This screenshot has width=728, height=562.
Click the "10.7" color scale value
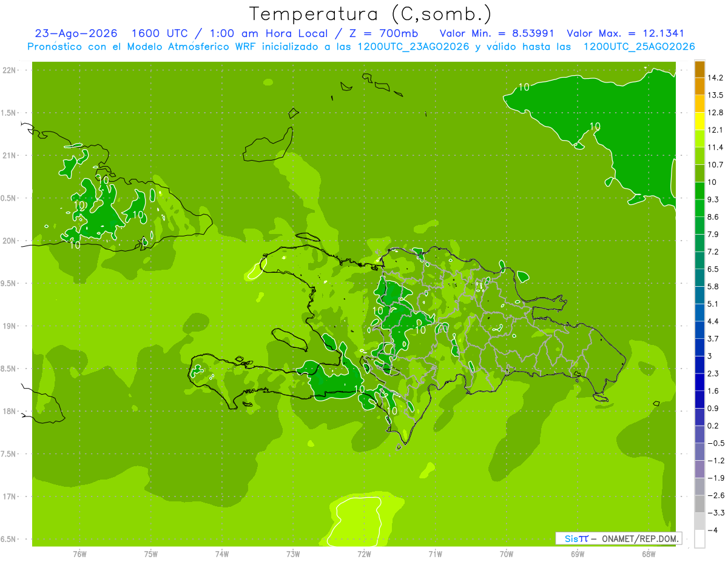(715, 165)
